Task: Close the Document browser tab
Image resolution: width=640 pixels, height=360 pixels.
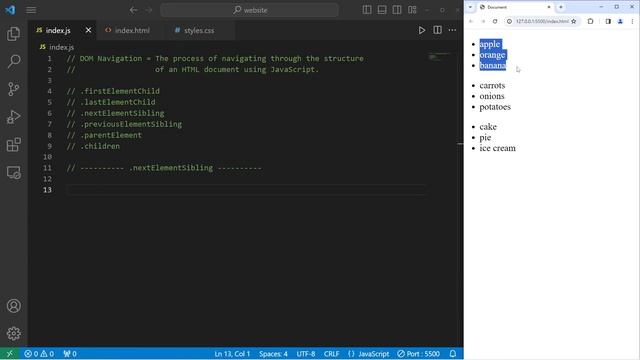Action: 549,7
